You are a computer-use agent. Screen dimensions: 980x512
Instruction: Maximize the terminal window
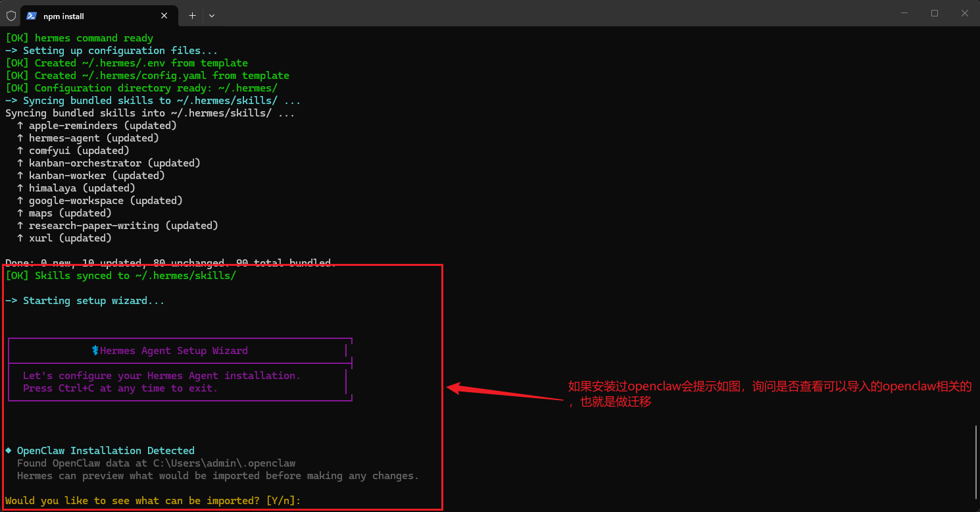(x=934, y=13)
